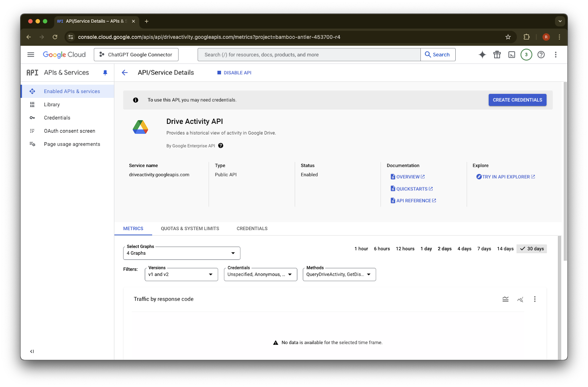The image size is (588, 387).
Task: View site information icon in address bar
Action: [x=71, y=37]
